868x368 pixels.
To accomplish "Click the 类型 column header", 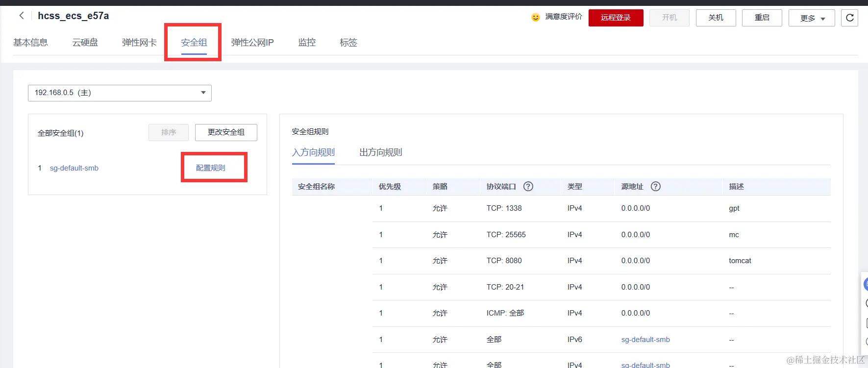I will point(575,187).
